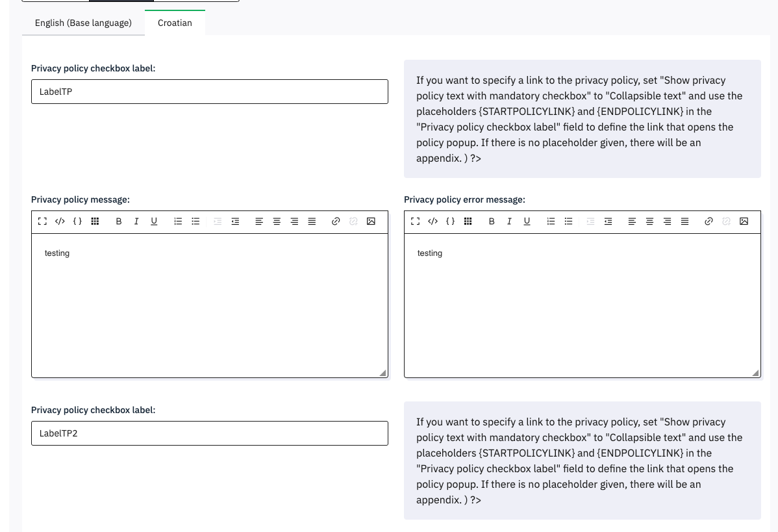Click inside Privacy policy error message text area
The height and width of the screenshot is (532, 778).
tap(583, 305)
